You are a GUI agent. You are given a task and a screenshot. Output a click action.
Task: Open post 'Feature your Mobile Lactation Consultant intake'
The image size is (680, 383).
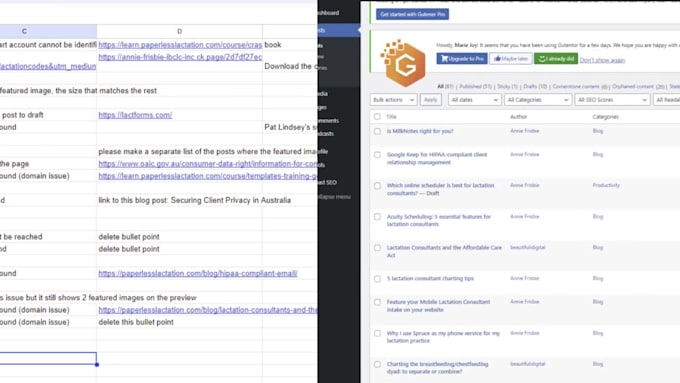pyautogui.click(x=438, y=306)
